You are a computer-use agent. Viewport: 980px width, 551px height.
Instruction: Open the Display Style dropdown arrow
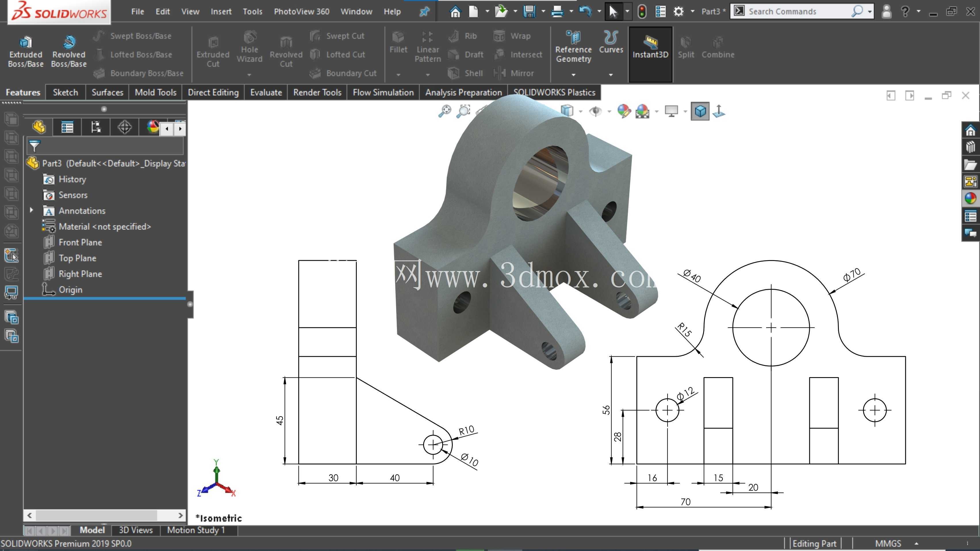pyautogui.click(x=580, y=112)
